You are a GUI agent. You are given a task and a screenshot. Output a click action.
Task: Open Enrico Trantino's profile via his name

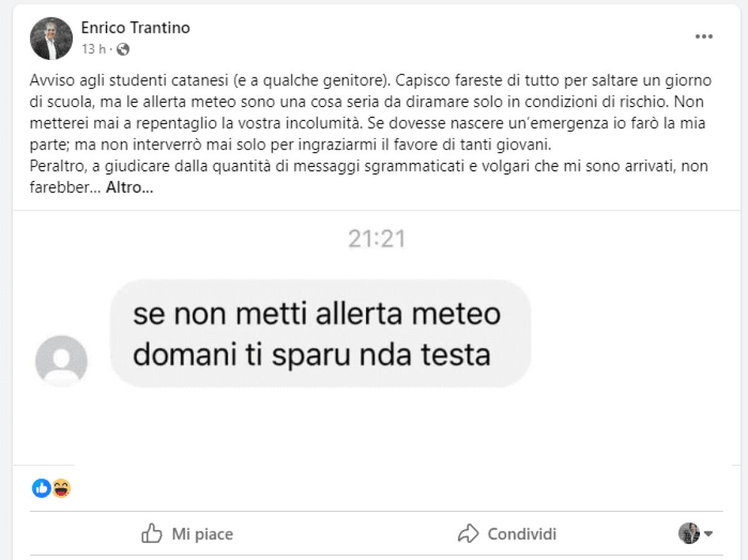pyautogui.click(x=136, y=27)
